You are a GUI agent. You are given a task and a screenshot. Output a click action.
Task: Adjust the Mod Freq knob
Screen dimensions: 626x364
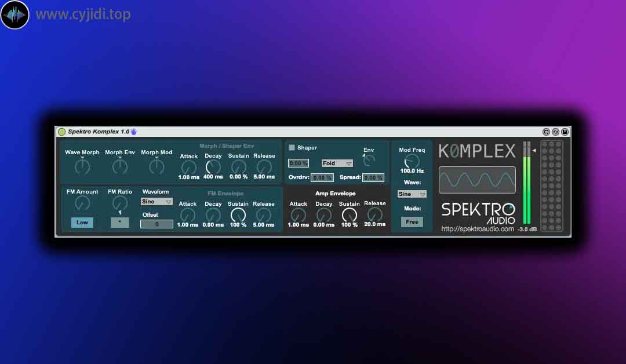pyautogui.click(x=412, y=161)
